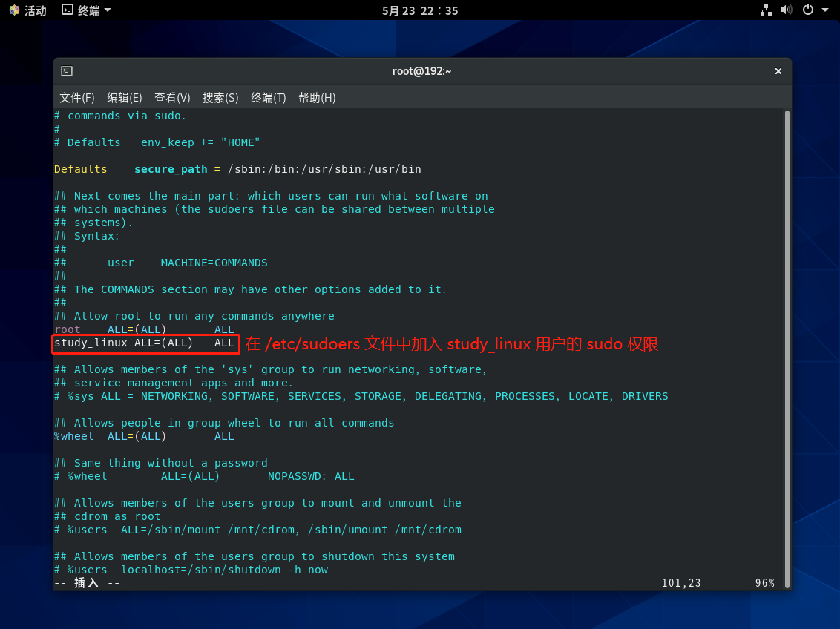Close the root@192 terminal window
Viewport: 840px width, 629px height.
778,71
